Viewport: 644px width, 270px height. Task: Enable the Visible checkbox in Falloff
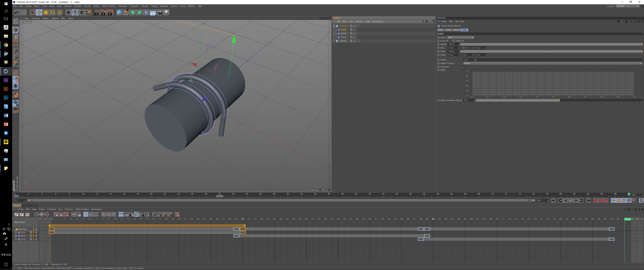[463, 41]
